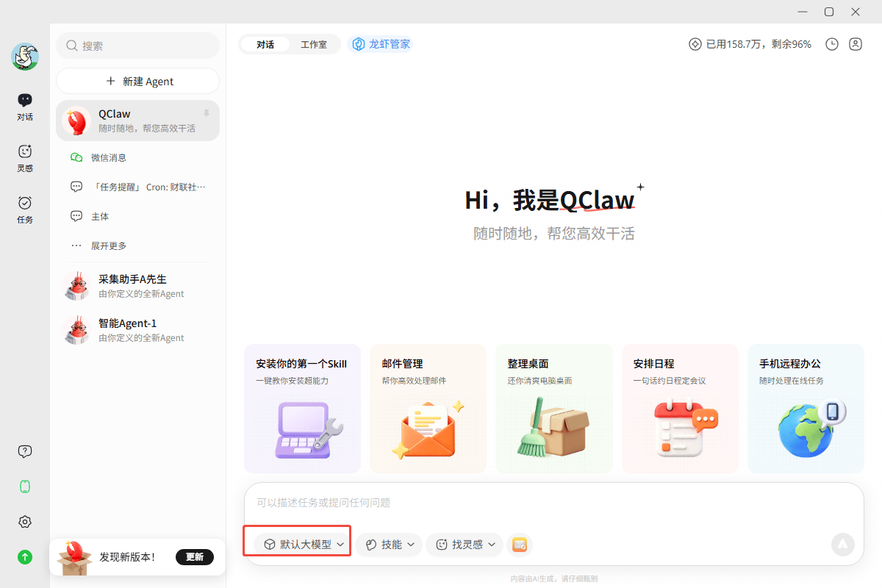Switch to the 工作室 tab
The image size is (882, 588).
click(x=314, y=44)
